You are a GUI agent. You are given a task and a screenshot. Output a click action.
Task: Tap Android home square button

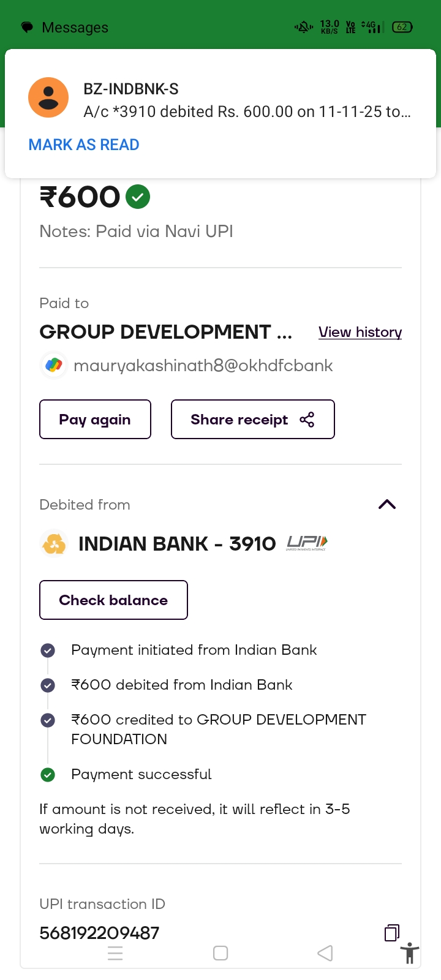coord(221,953)
